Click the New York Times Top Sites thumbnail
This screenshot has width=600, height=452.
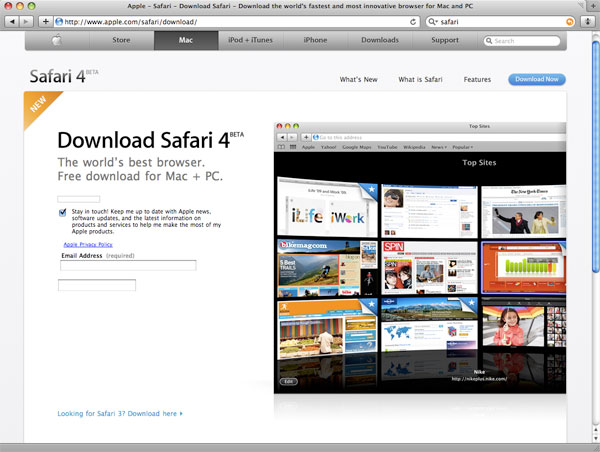pos(523,211)
